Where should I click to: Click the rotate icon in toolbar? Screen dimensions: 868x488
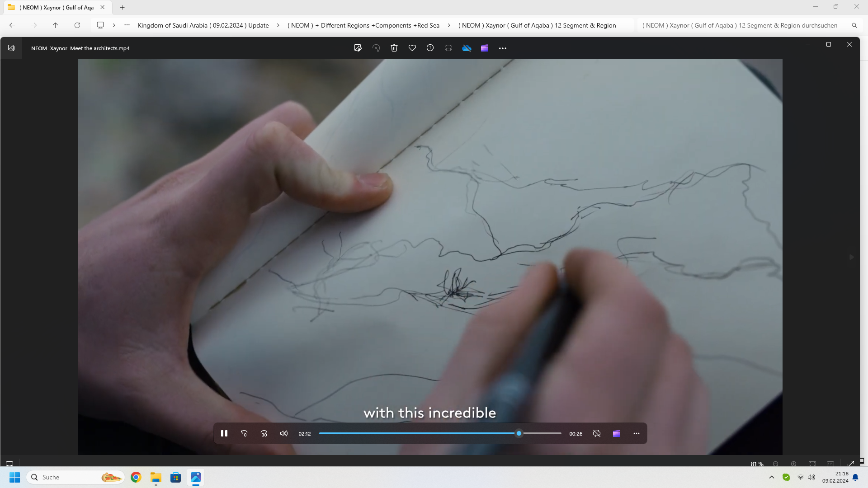(x=376, y=48)
